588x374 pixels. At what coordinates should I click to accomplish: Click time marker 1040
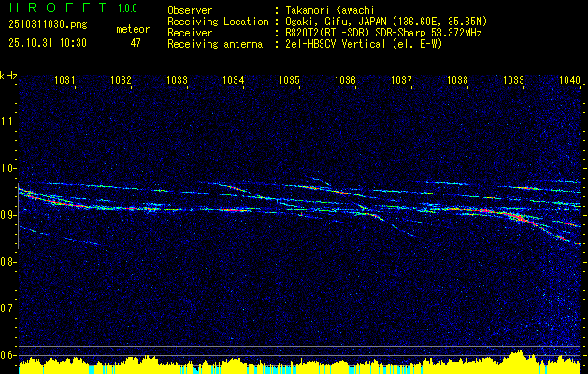point(569,79)
